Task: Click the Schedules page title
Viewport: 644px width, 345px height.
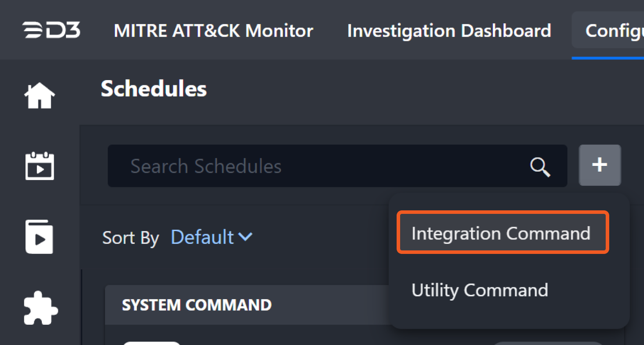Action: [154, 89]
